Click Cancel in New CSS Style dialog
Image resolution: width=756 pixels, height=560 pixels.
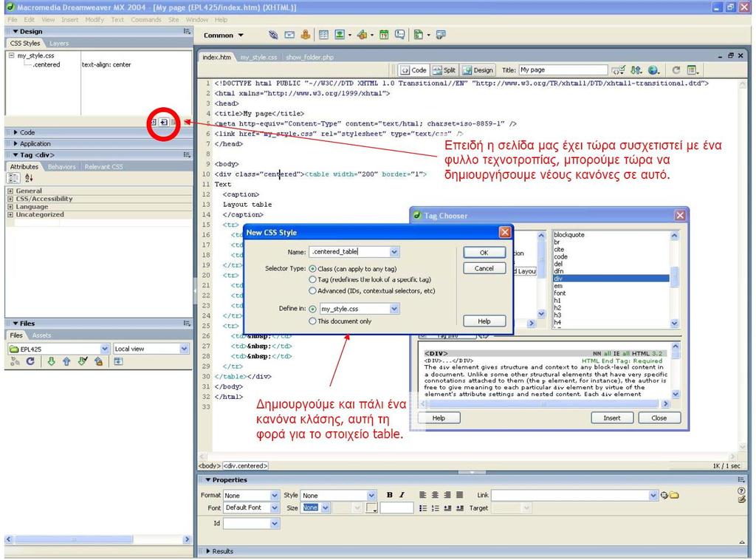484,269
